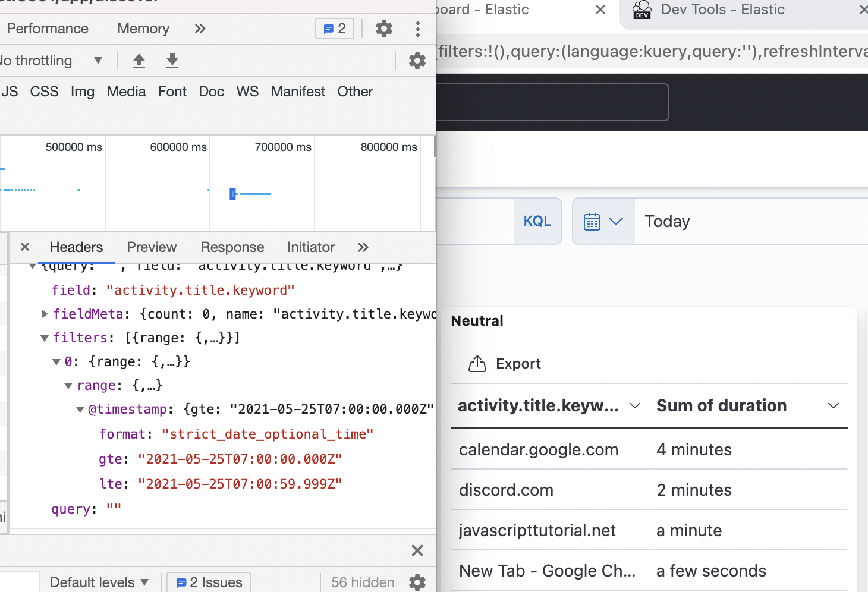The width and height of the screenshot is (868, 592).
Task: Click the 2 Issues button in console
Action: pyautogui.click(x=209, y=582)
